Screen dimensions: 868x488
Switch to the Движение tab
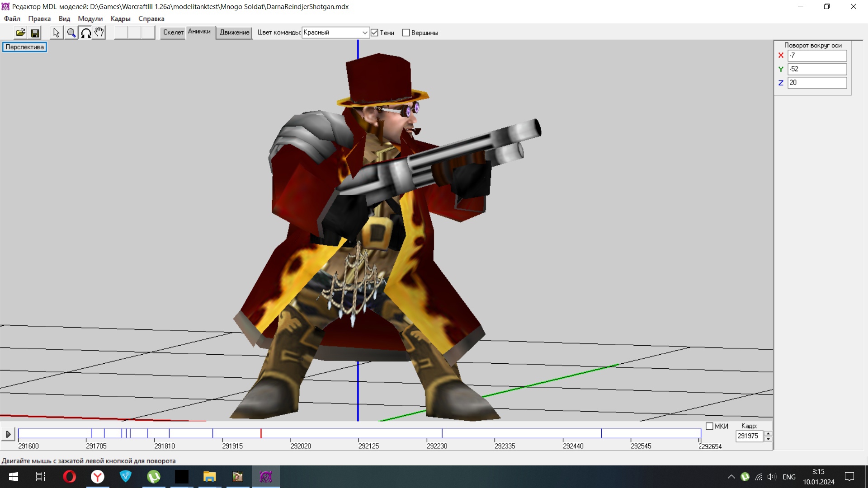(234, 33)
